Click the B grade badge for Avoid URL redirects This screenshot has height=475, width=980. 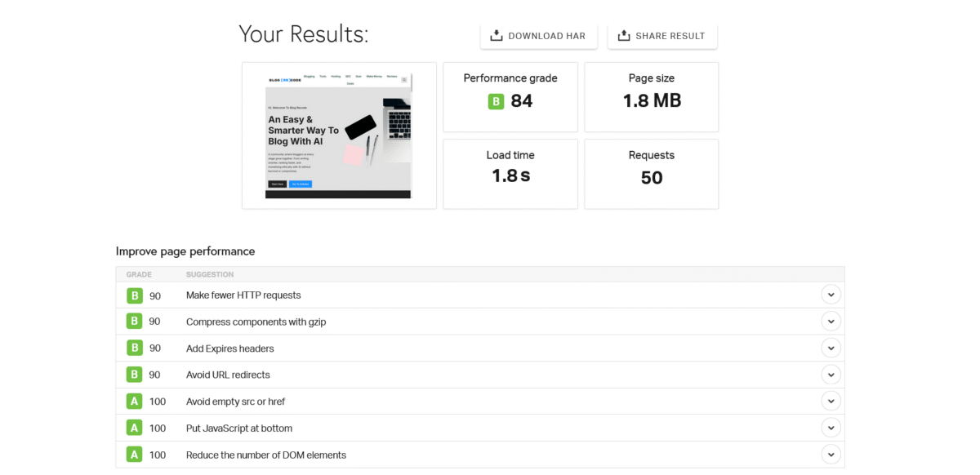click(134, 375)
